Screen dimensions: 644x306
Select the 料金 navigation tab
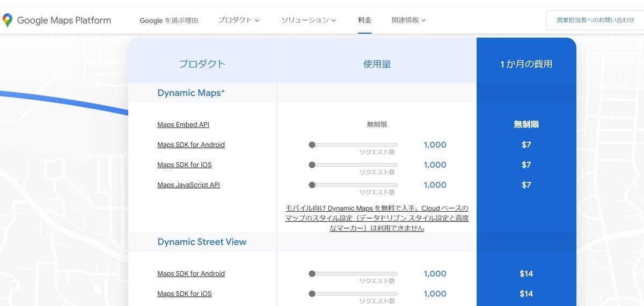tap(365, 20)
